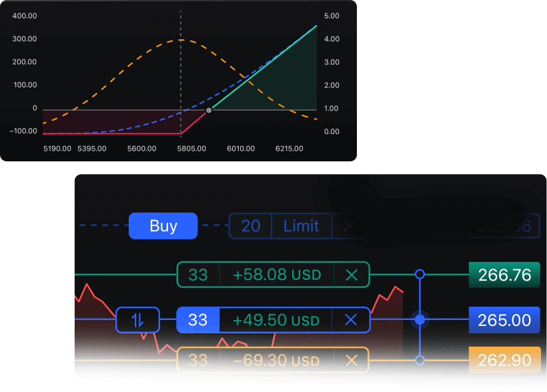The height and width of the screenshot is (392, 547).
Task: Click quantity 33 on the stop-loss order
Action: coord(198,361)
